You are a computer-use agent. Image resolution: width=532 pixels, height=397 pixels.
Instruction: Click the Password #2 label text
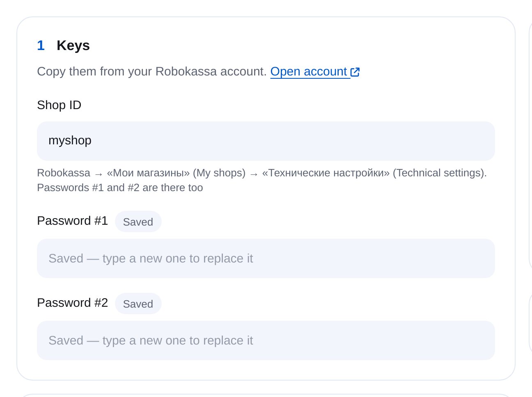(x=72, y=303)
